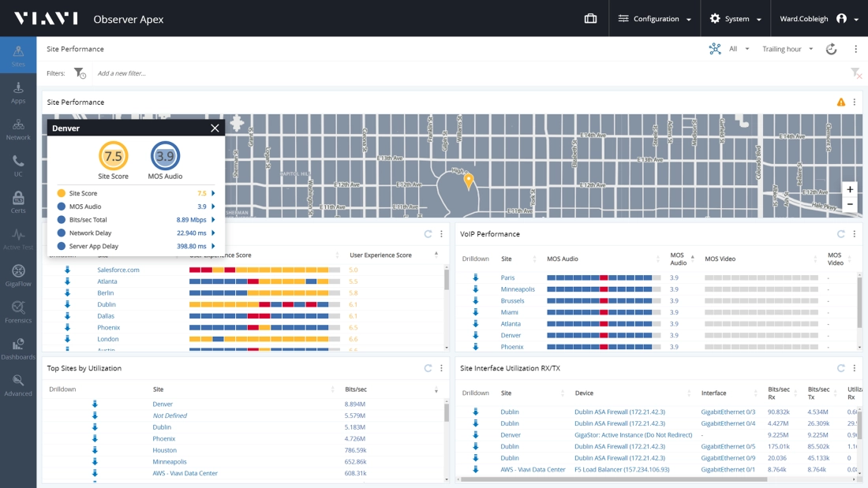Click the filter funnel icon

tap(80, 73)
